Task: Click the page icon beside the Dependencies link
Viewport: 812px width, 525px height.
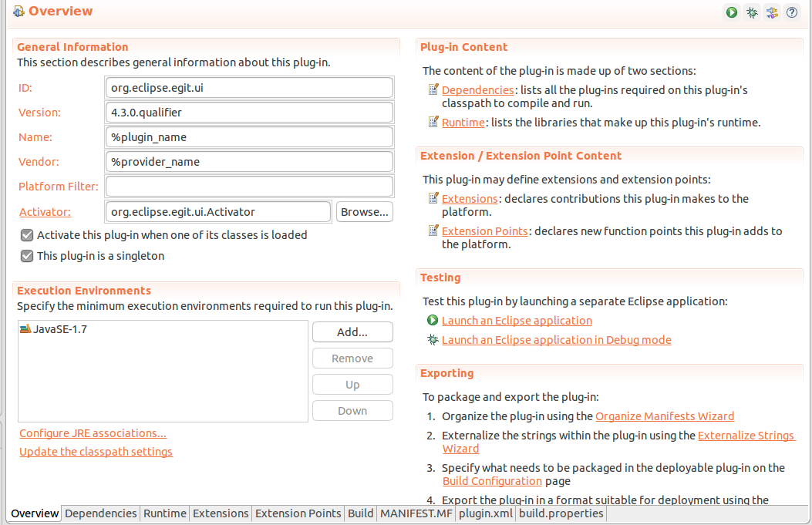Action: pyautogui.click(x=433, y=89)
